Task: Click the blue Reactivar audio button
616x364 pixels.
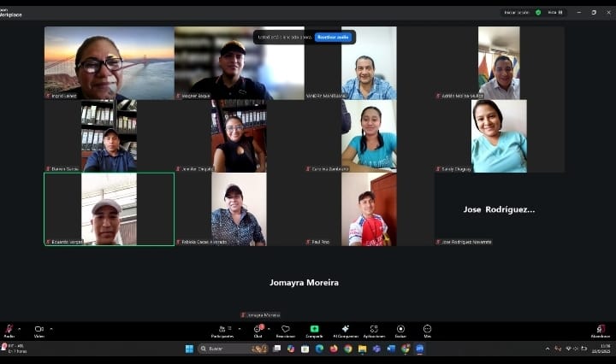Action: click(x=332, y=37)
